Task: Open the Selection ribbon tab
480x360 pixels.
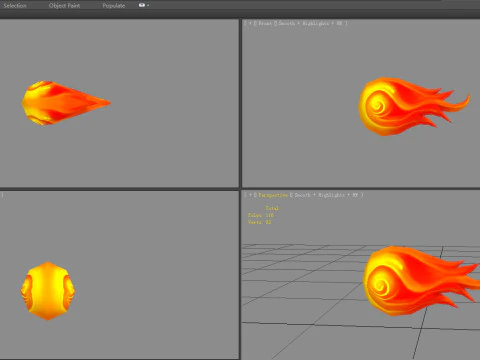Action: pos(15,6)
